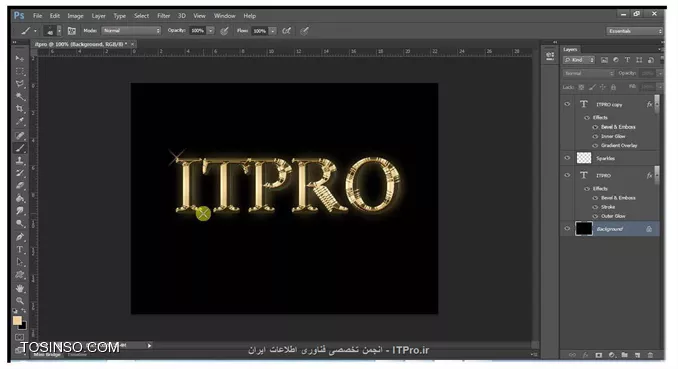Select the Eraser tool
Viewport: 678px width, 369px height.
[x=20, y=186]
